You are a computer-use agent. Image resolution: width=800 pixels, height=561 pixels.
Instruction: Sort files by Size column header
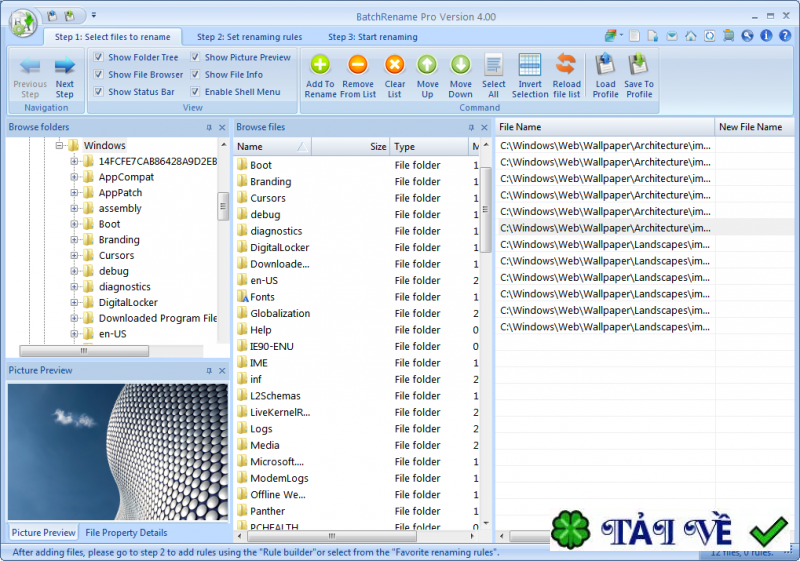[377, 147]
